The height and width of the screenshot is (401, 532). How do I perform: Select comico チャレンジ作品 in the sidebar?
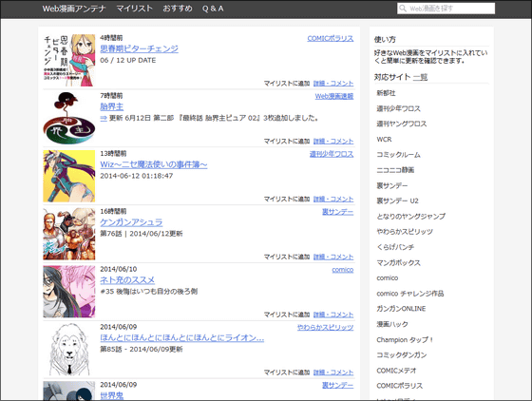point(409,294)
